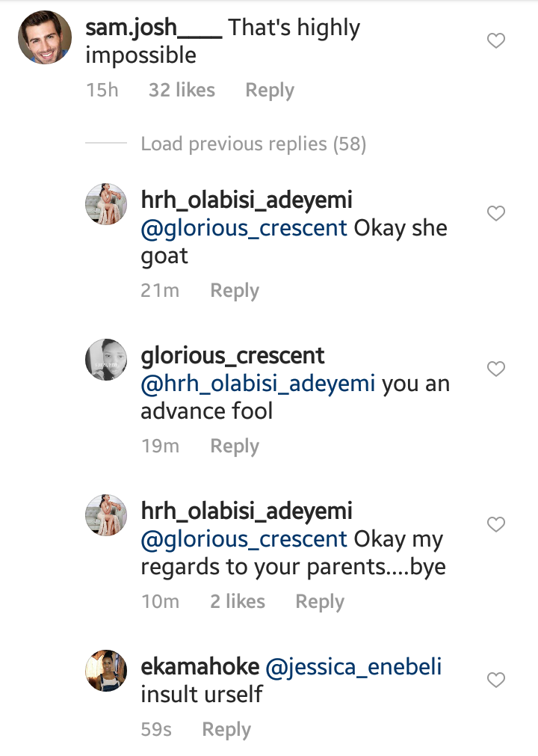Open the sam.josh____ username link

153,28
